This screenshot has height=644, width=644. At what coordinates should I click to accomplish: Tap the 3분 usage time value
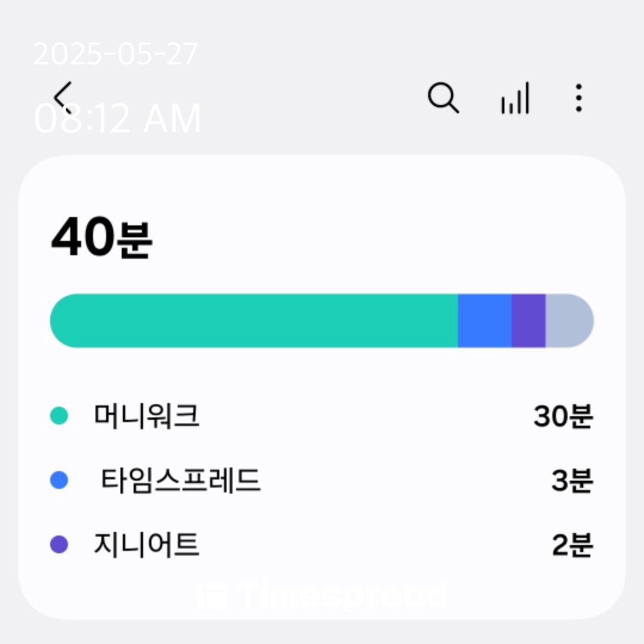tap(572, 479)
